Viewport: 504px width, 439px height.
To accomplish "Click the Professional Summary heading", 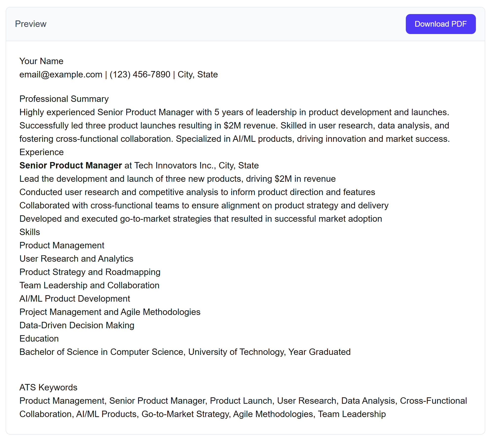I will click(64, 99).
